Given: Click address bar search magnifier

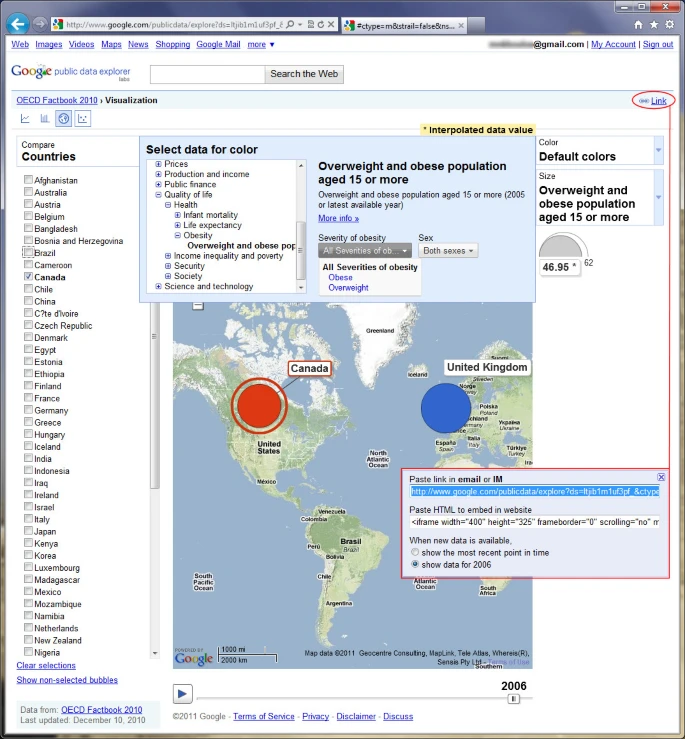Looking at the screenshot, I should (290, 25).
